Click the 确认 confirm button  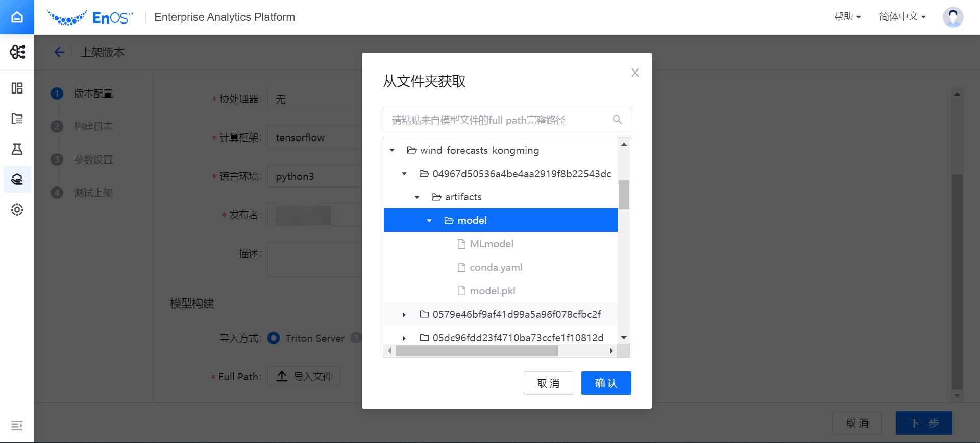[606, 383]
